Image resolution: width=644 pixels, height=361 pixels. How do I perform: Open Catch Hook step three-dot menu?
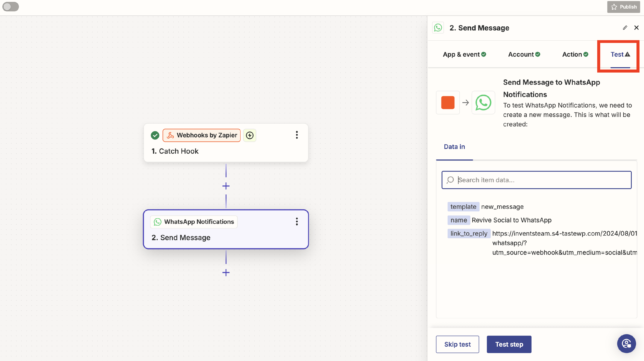pos(297,135)
